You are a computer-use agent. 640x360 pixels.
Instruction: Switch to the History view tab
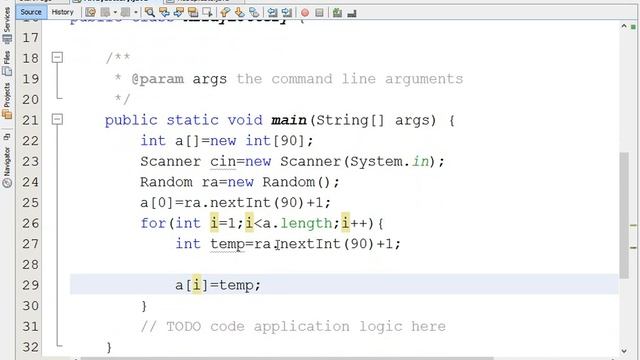tap(62, 12)
